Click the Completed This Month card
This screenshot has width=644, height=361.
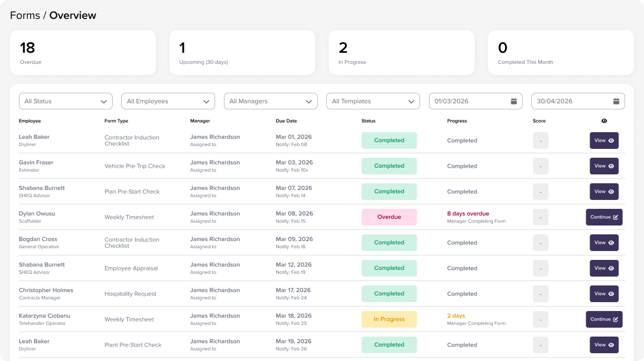click(561, 52)
